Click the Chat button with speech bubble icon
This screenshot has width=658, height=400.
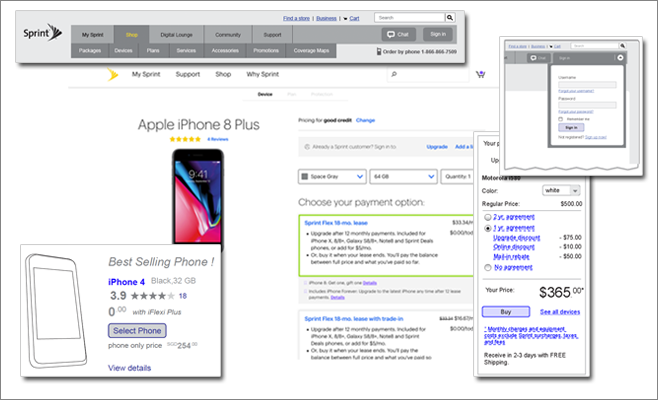tap(396, 34)
